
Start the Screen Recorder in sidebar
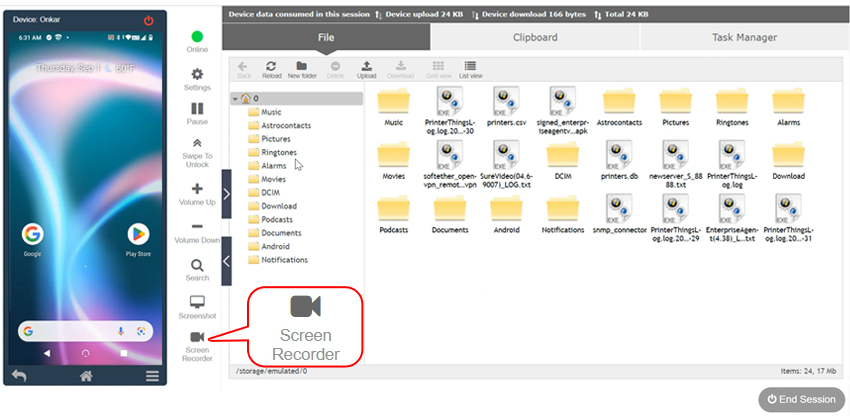click(197, 347)
